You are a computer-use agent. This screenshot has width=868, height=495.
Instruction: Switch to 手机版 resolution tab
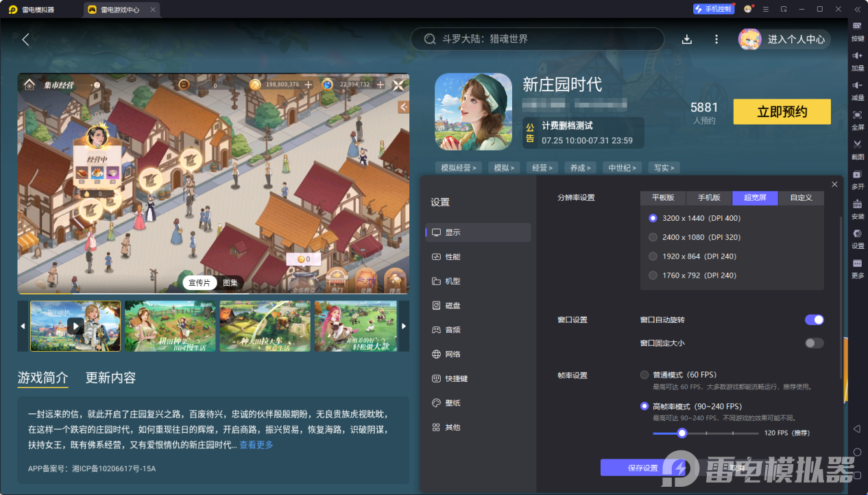[x=709, y=197]
